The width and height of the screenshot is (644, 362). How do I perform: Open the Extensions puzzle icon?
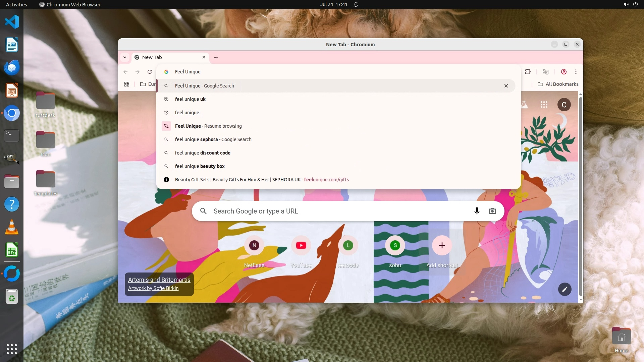528,72
